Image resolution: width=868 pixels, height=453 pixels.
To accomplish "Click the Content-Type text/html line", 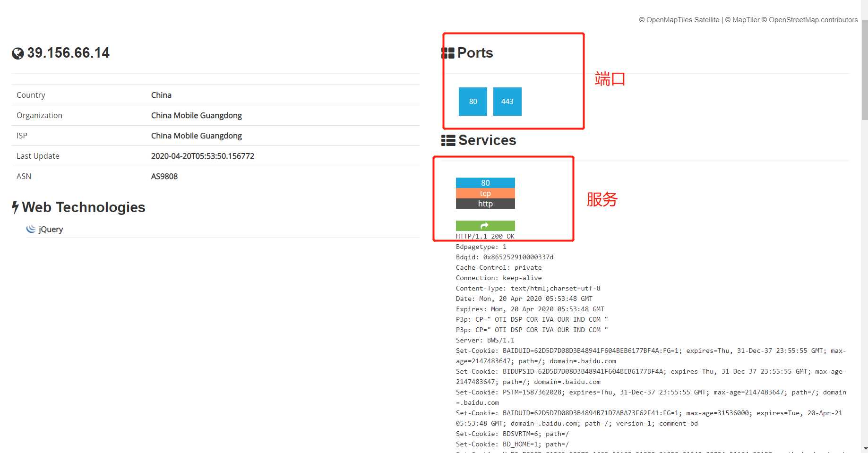I will pyautogui.click(x=528, y=288).
